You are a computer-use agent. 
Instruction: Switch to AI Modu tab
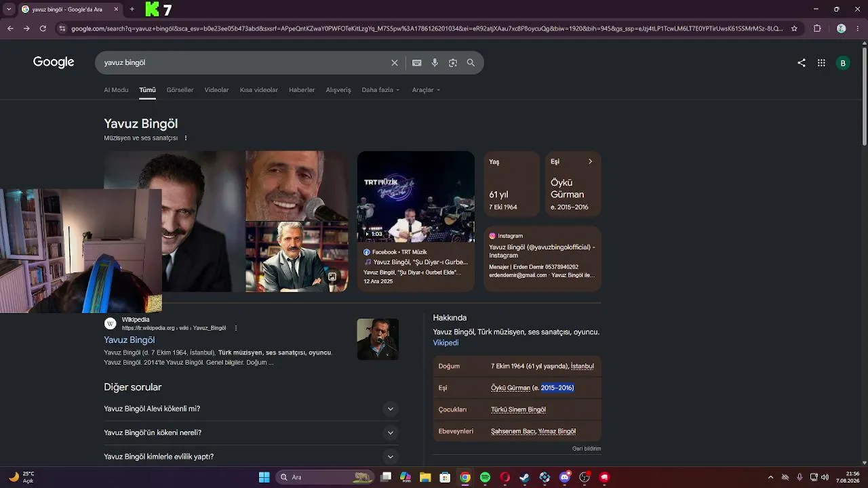[x=116, y=90]
